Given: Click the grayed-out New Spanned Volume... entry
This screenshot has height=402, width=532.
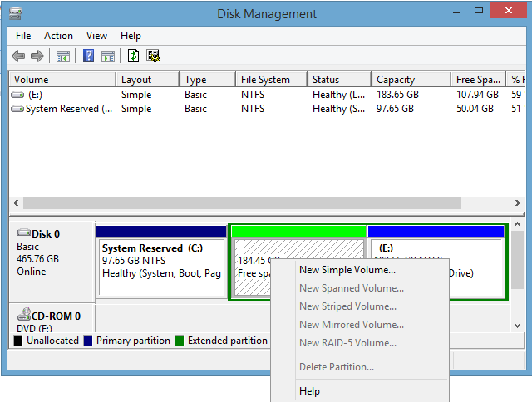Looking at the screenshot, I should coord(360,288).
